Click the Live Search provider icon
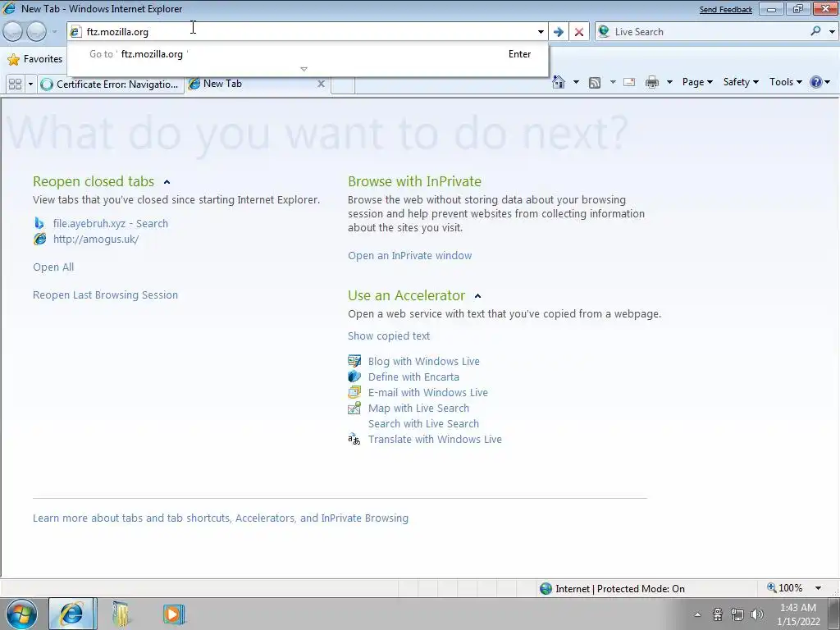This screenshot has height=630, width=840. [x=604, y=32]
